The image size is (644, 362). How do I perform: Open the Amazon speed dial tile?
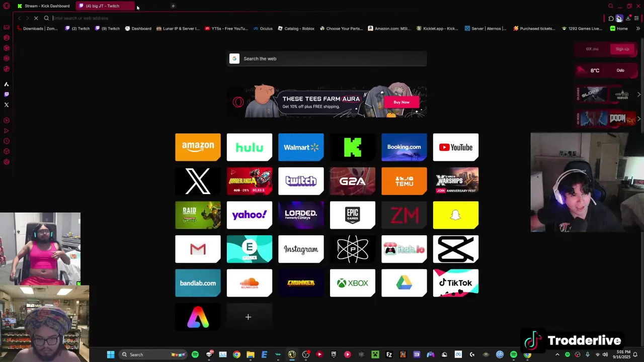198,147
